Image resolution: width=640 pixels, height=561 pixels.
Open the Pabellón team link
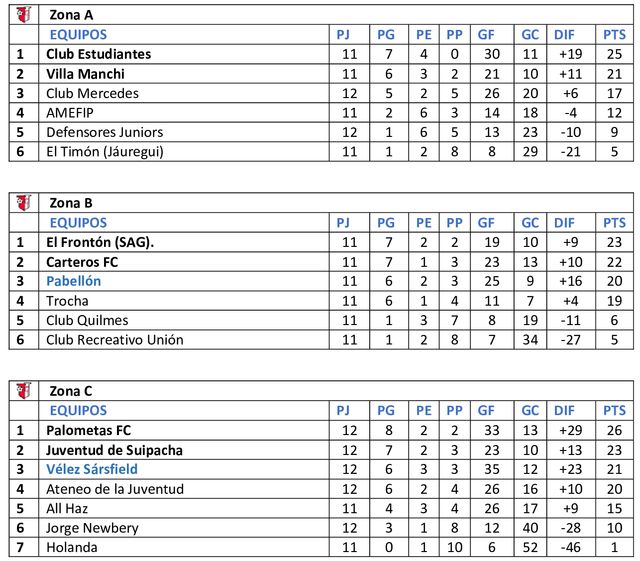click(x=73, y=281)
